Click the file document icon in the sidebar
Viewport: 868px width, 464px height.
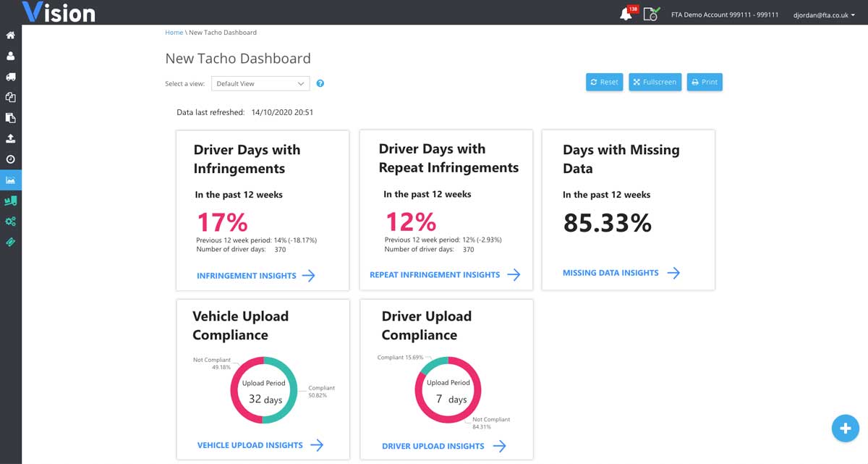click(x=11, y=118)
